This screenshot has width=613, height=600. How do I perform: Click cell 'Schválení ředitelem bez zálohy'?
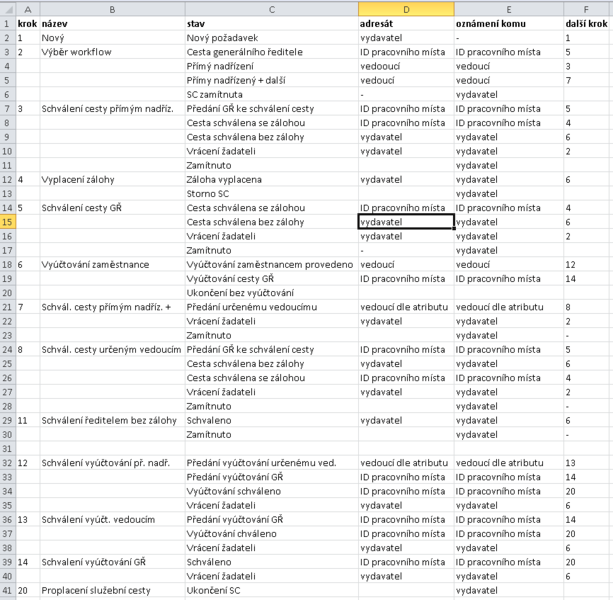tap(112, 421)
